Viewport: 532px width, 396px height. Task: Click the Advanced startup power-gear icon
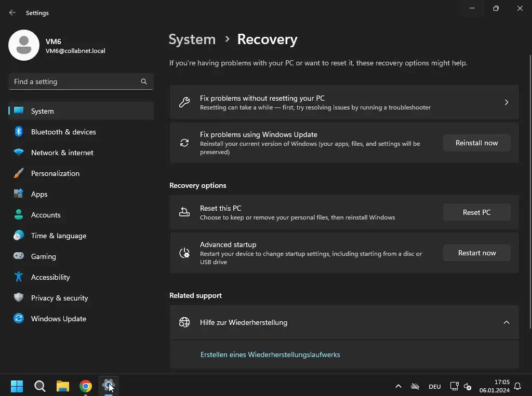(x=184, y=253)
